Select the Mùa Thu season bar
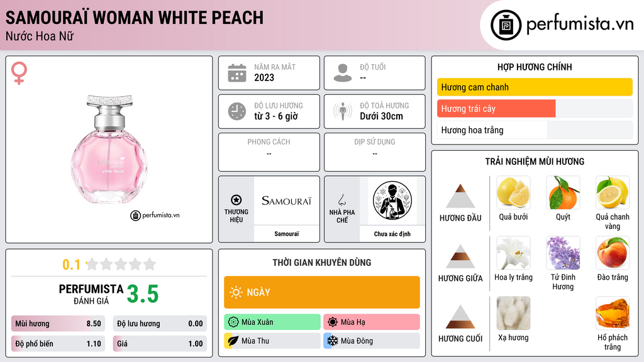 (x=272, y=341)
